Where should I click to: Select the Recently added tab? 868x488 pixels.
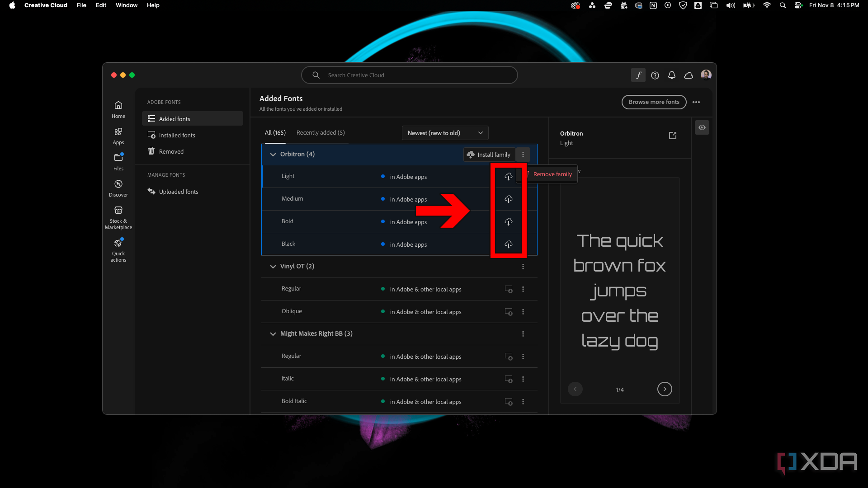click(321, 132)
